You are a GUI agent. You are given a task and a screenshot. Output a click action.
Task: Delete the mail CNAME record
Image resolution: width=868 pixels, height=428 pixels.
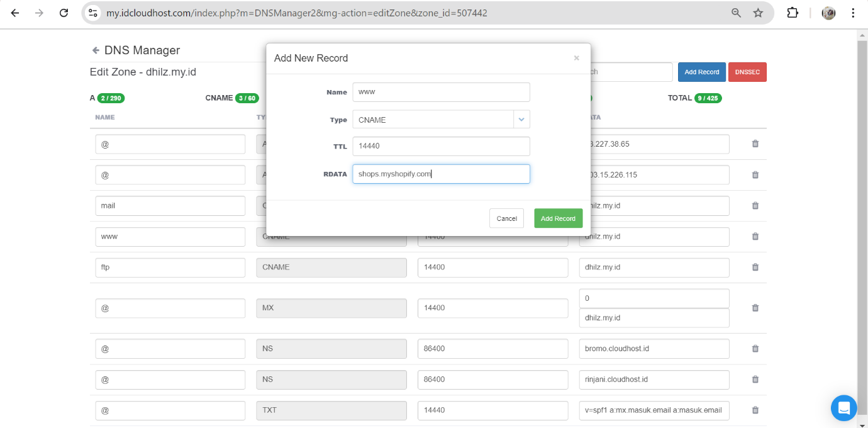click(x=755, y=205)
